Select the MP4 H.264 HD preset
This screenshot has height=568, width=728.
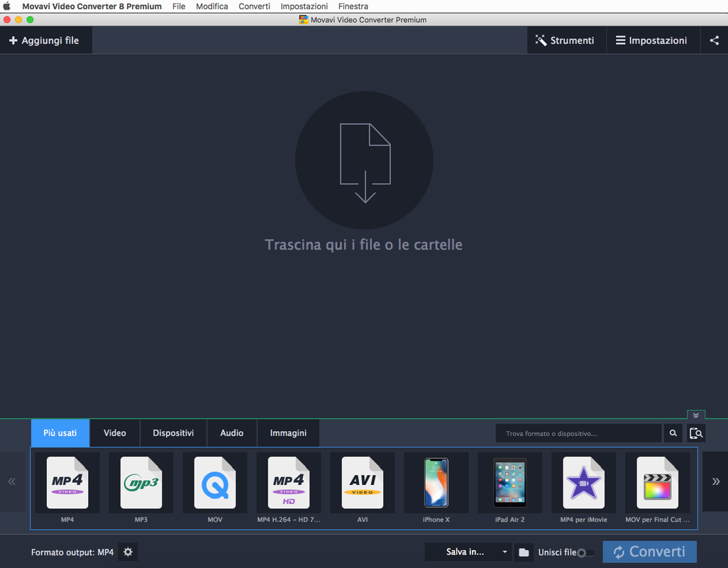[x=289, y=489]
